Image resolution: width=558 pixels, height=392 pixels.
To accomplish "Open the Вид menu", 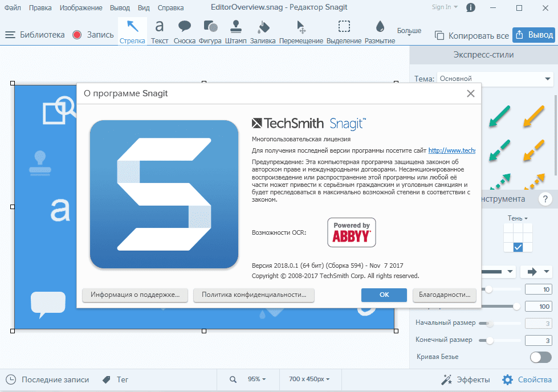I will tap(144, 7).
